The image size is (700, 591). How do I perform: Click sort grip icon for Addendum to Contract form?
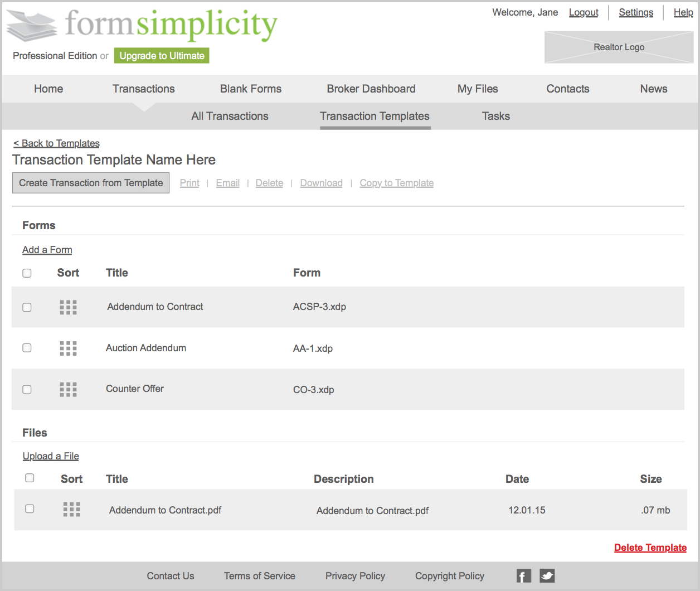pos(68,307)
